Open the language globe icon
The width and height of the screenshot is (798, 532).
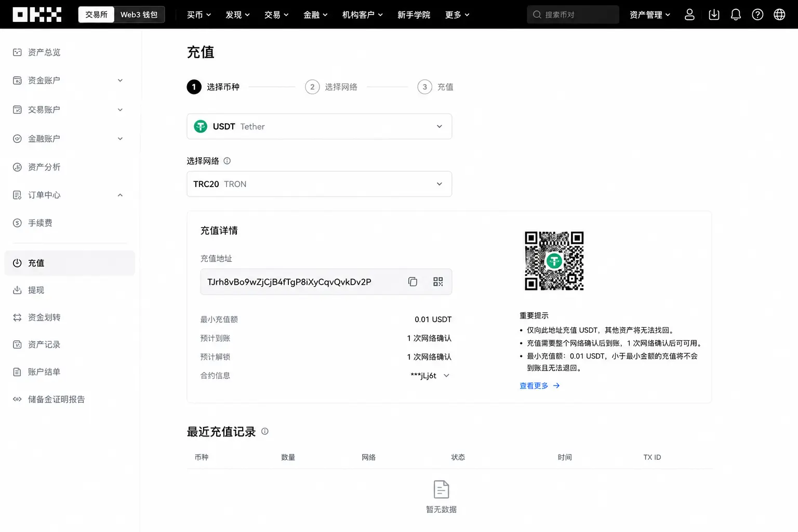tap(779, 15)
